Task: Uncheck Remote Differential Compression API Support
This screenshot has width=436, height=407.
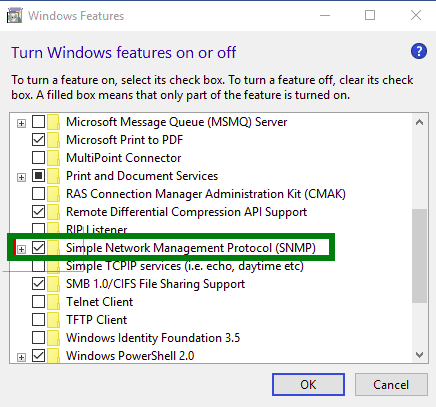Action: (38, 212)
